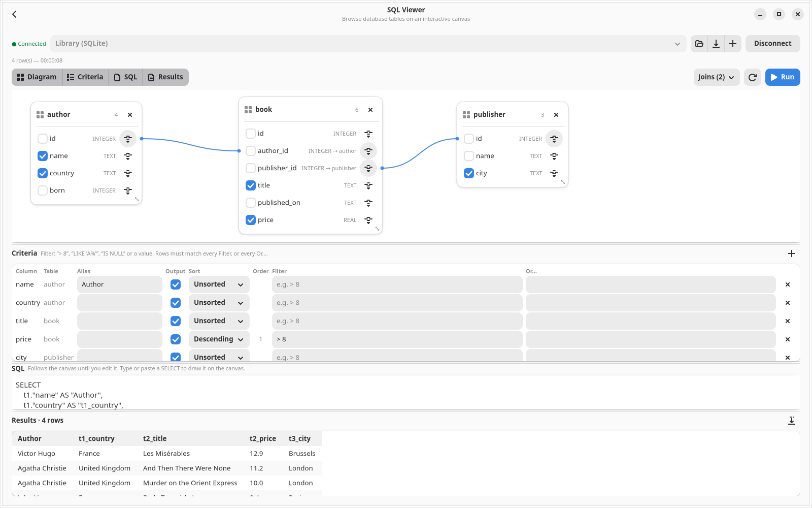Add a criteria row with plus icon
Screen dimensions: 812x508
click(792, 253)
